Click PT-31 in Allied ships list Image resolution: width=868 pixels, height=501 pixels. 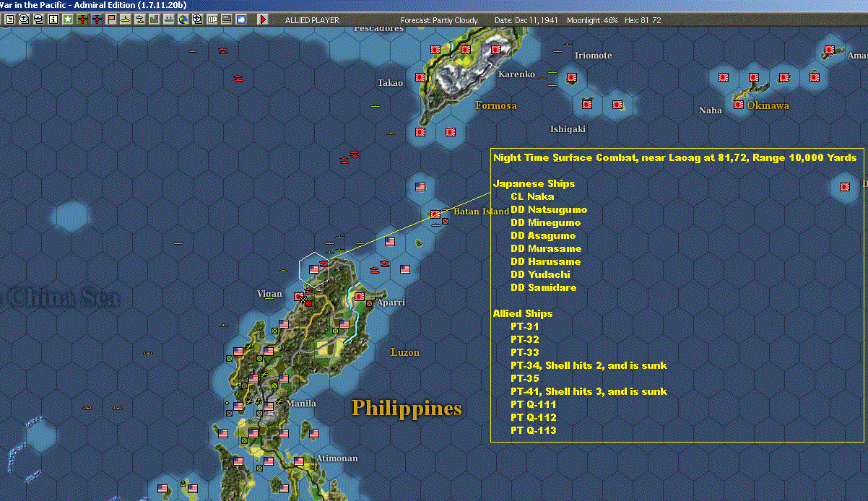(525, 326)
